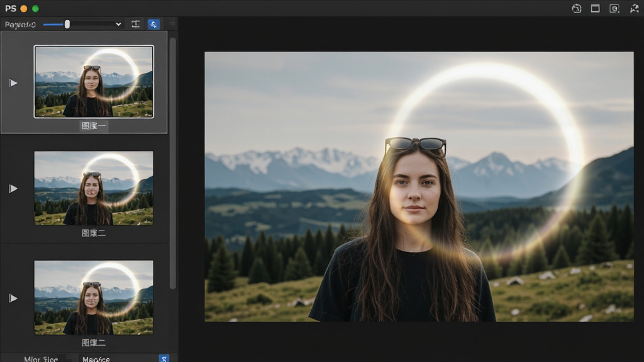This screenshot has width=644, height=362.
Task: Open the faint panel menu lines icon
Action: coord(172,23)
